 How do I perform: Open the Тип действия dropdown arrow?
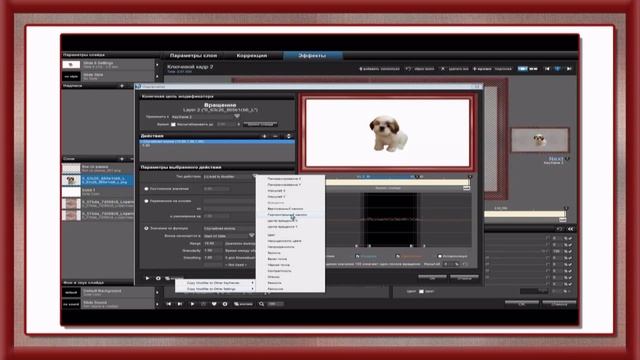254,177
